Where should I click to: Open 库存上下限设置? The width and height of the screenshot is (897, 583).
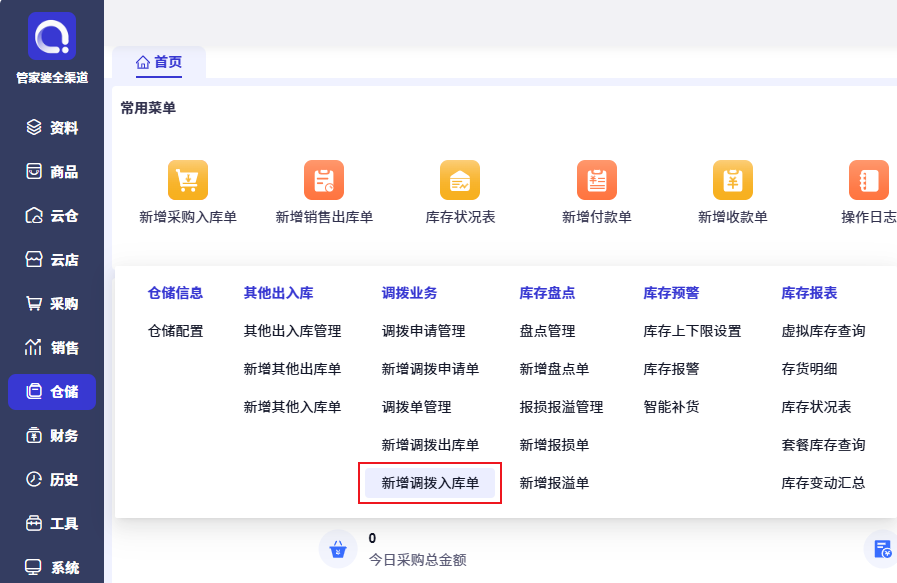(x=692, y=331)
